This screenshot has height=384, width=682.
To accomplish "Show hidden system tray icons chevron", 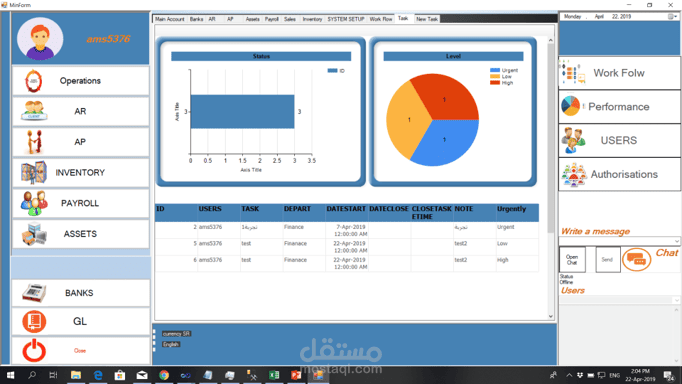I will [569, 375].
